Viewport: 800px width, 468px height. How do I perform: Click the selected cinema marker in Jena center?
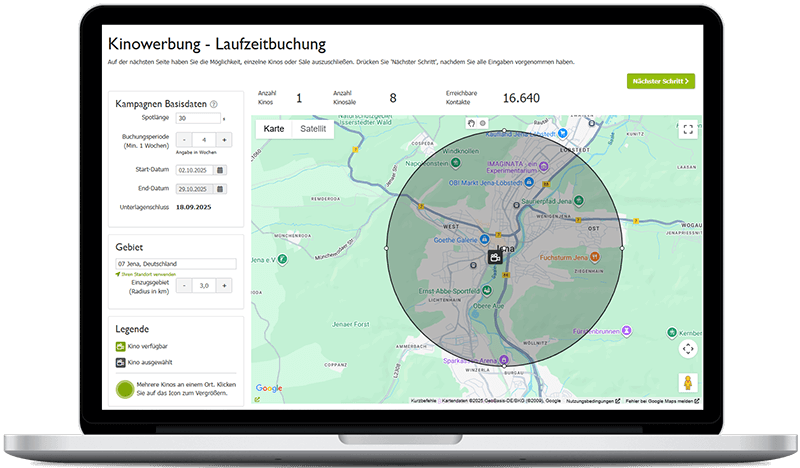coord(494,257)
